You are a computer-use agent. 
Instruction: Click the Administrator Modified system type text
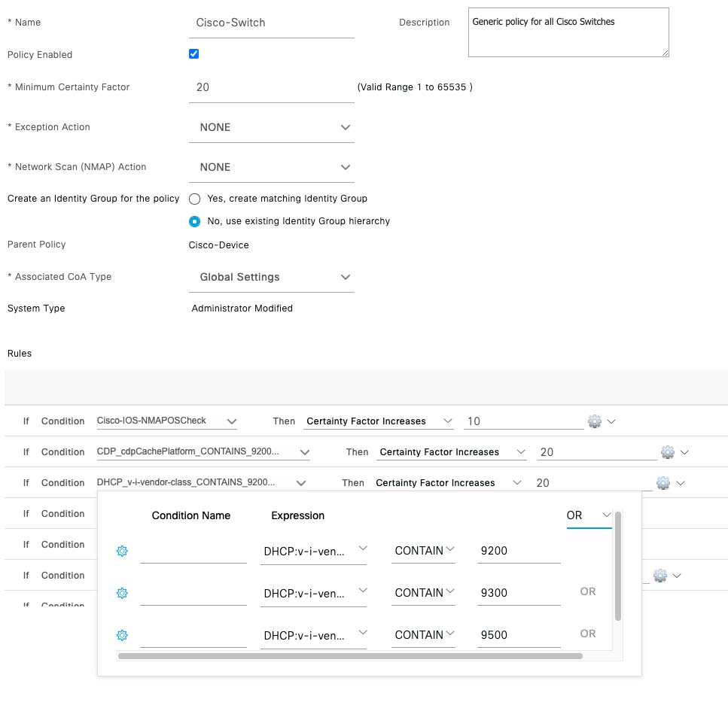pos(242,308)
